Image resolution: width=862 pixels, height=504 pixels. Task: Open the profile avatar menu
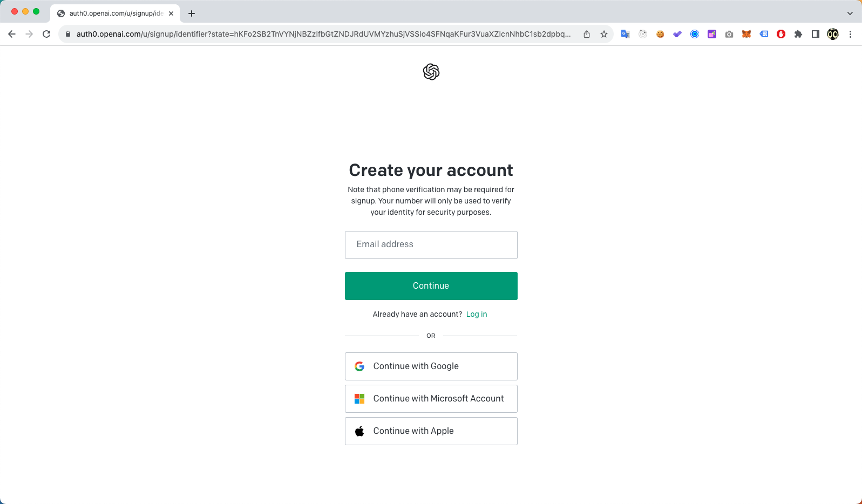point(833,34)
